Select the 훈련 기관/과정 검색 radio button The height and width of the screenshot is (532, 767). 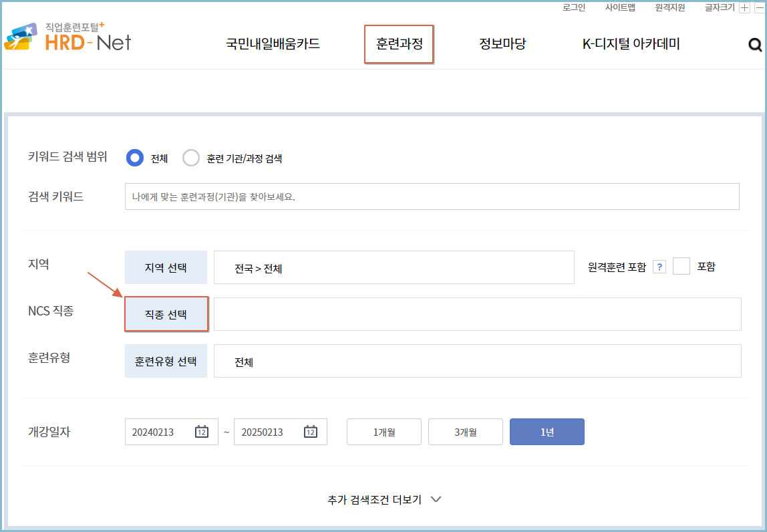click(191, 158)
